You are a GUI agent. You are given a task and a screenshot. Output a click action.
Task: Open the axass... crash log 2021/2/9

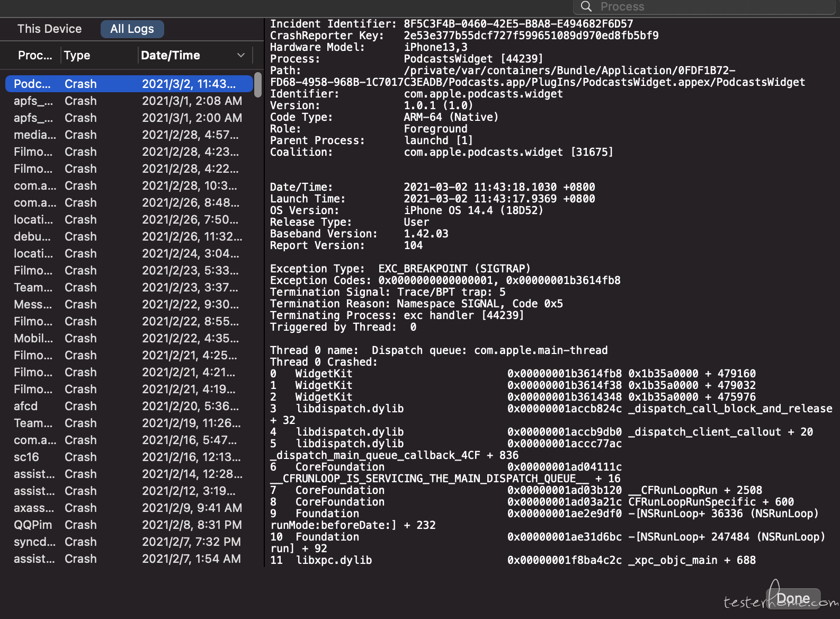coord(129,508)
